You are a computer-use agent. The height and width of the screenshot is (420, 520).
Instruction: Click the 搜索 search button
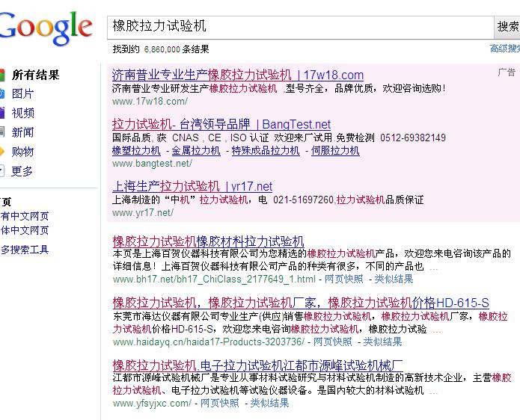click(x=507, y=27)
